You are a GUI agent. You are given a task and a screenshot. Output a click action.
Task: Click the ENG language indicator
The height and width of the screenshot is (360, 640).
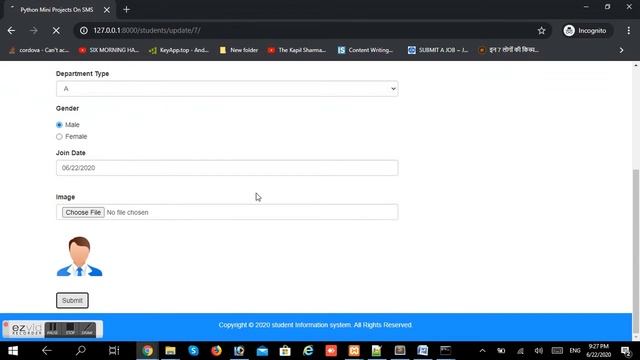[x=575, y=351]
